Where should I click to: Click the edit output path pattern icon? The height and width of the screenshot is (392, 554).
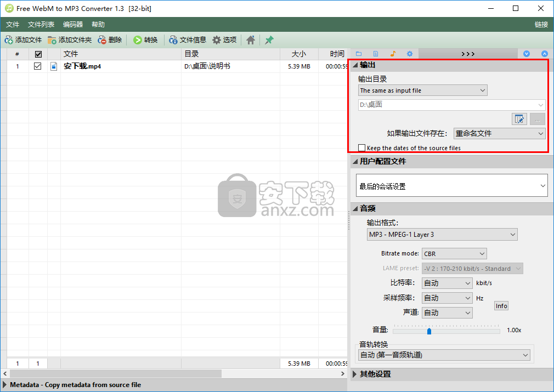[x=519, y=120]
